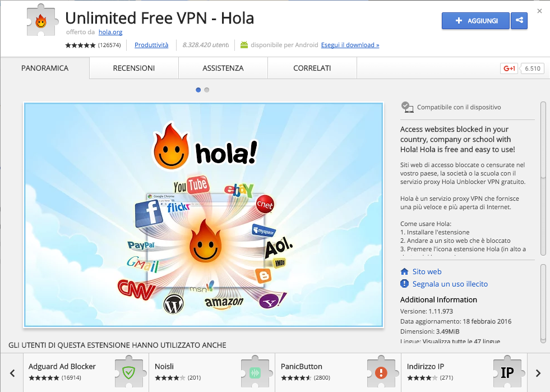This screenshot has width=550, height=392.
Task: Click the Hola promotional screenshot image
Action: click(204, 215)
